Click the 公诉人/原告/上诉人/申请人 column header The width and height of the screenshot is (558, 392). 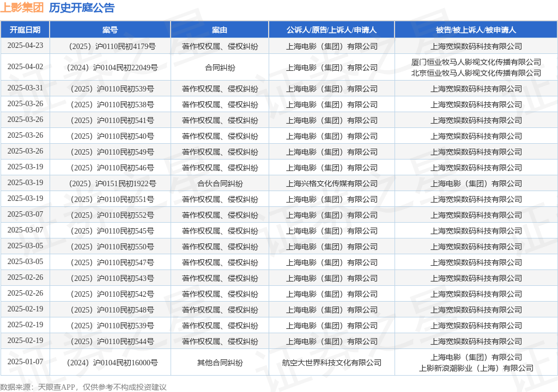[x=332, y=30]
